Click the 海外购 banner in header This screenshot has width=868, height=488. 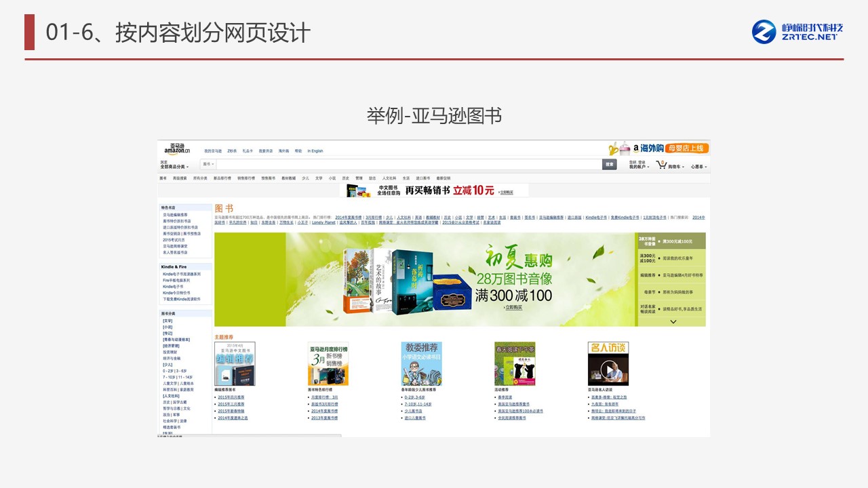pyautogui.click(x=658, y=148)
